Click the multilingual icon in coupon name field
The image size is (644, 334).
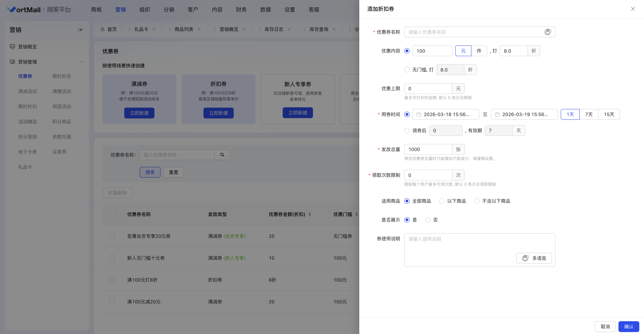click(547, 32)
